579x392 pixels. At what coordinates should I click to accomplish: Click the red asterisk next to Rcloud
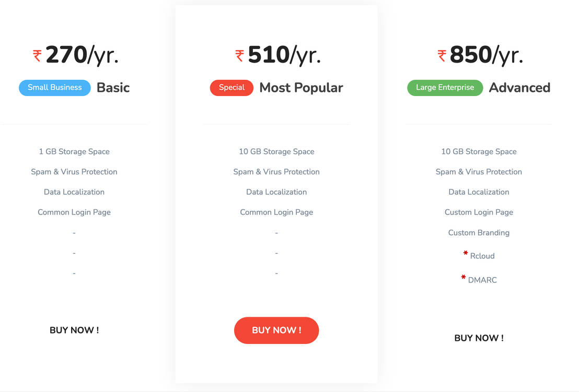pos(465,254)
